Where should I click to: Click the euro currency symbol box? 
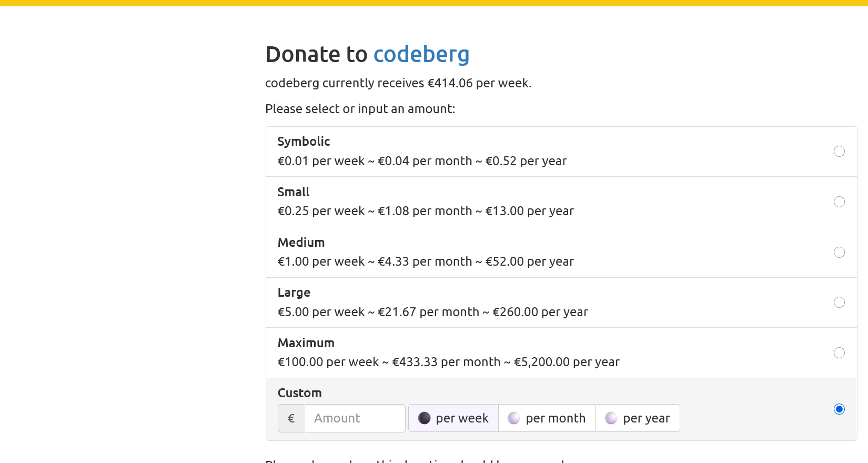(x=291, y=418)
